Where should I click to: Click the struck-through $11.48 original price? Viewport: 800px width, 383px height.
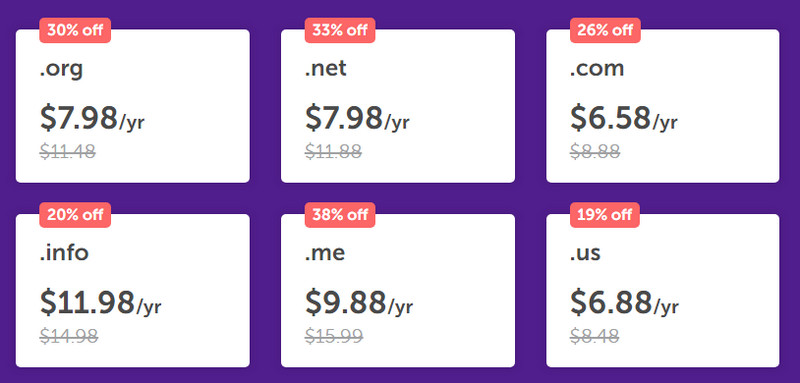tap(68, 151)
